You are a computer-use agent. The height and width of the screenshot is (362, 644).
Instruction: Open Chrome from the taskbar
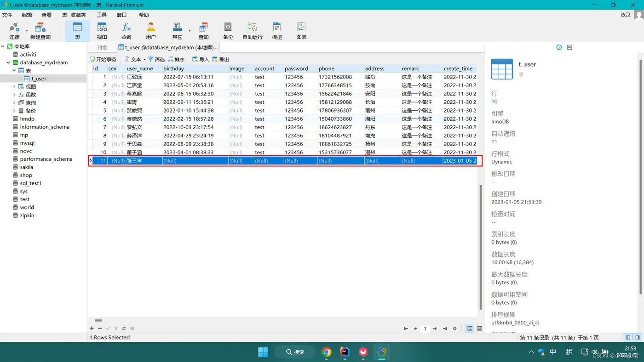pos(326,352)
